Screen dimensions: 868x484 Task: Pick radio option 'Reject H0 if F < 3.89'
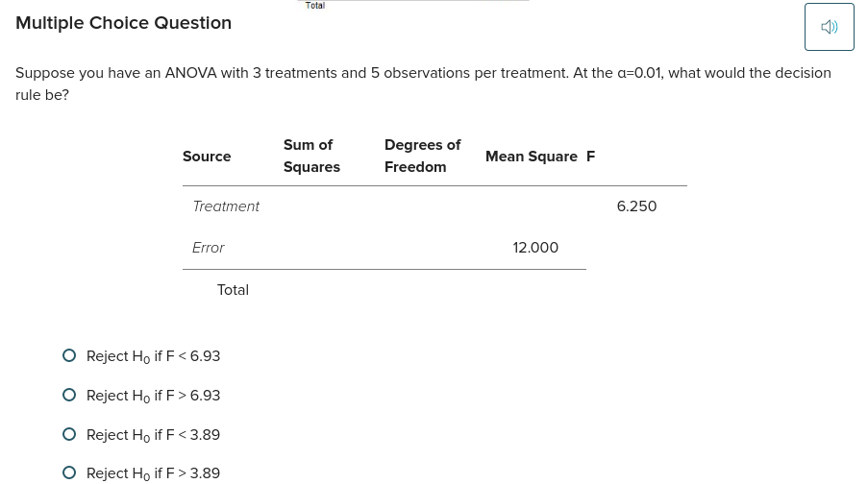[x=69, y=434]
